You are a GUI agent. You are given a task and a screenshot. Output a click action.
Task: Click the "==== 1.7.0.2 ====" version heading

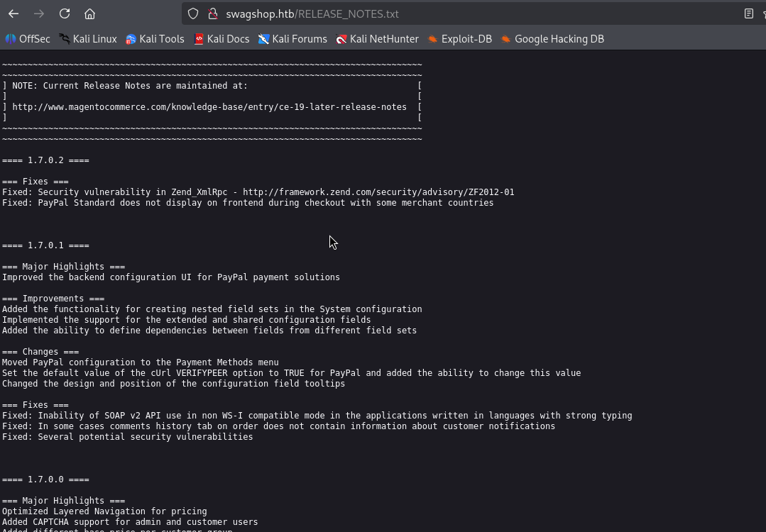(x=46, y=160)
